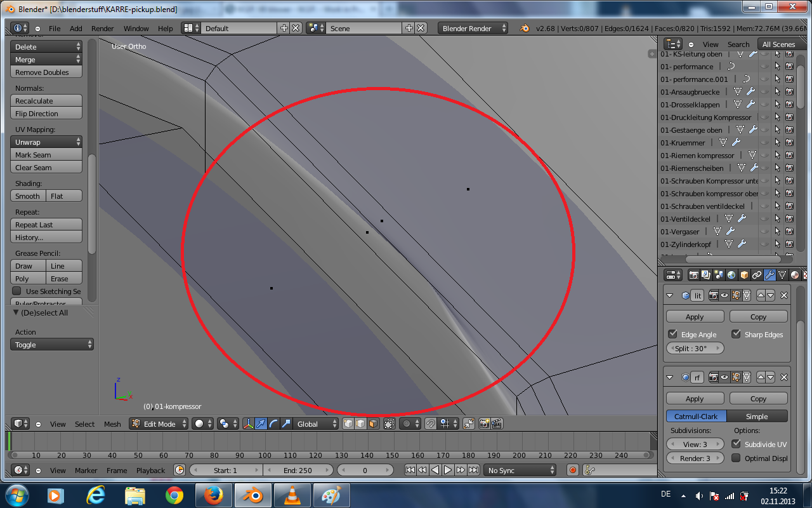The height and width of the screenshot is (508, 812).
Task: Open VLC media player from the taskbar
Action: pyautogui.click(x=292, y=495)
